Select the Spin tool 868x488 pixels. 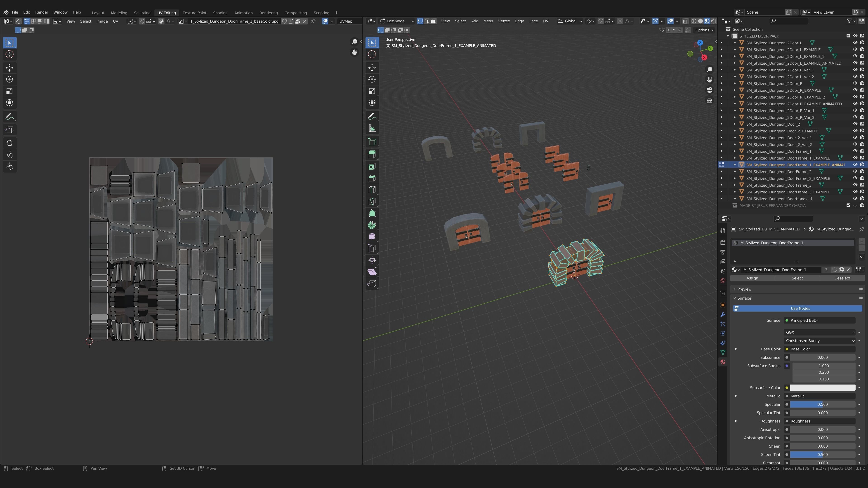pyautogui.click(x=372, y=225)
